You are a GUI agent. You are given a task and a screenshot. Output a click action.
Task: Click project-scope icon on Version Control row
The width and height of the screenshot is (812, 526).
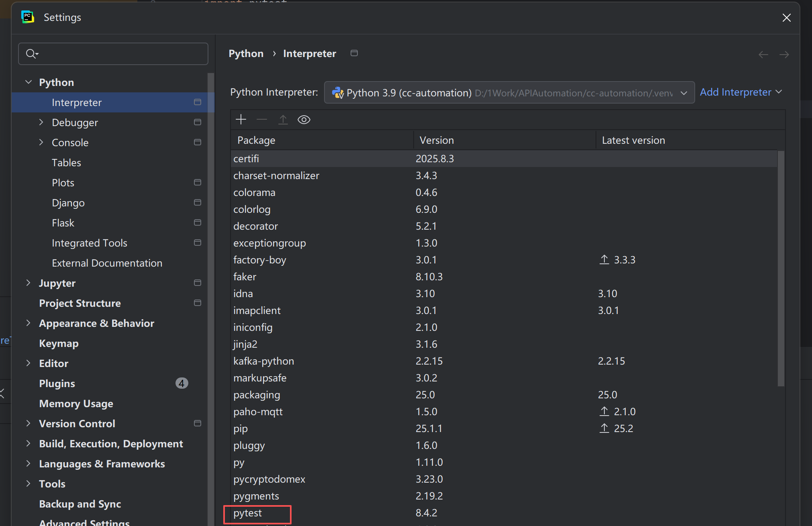click(197, 423)
